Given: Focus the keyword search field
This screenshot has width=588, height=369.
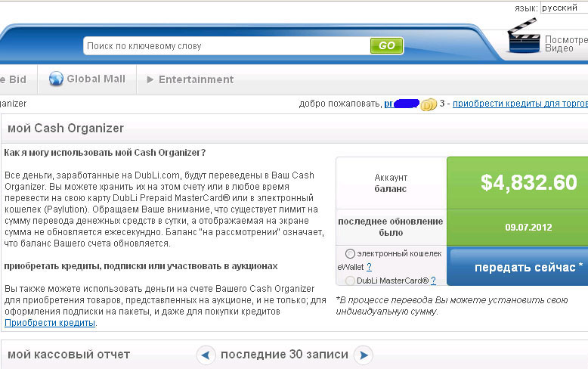Looking at the screenshot, I should coord(227,46).
